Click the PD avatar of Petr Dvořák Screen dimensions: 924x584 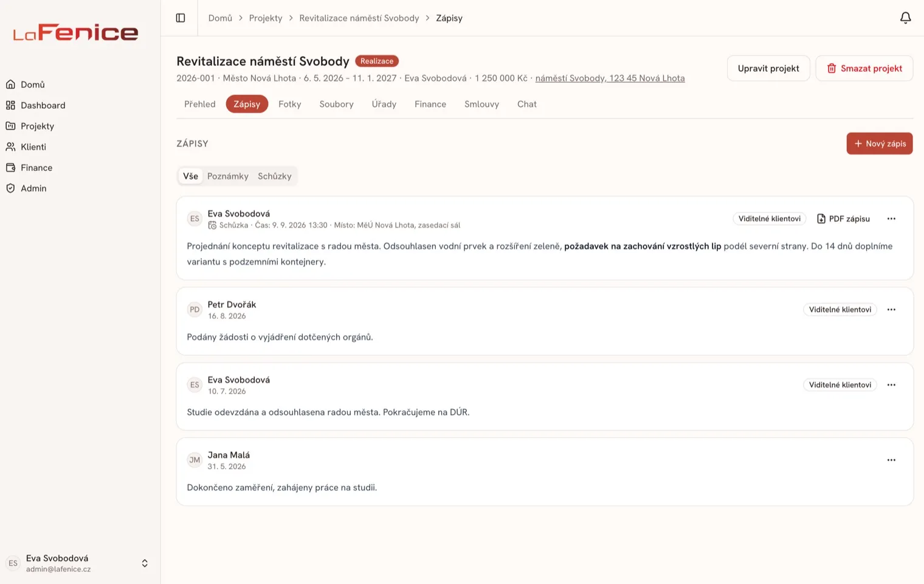195,310
